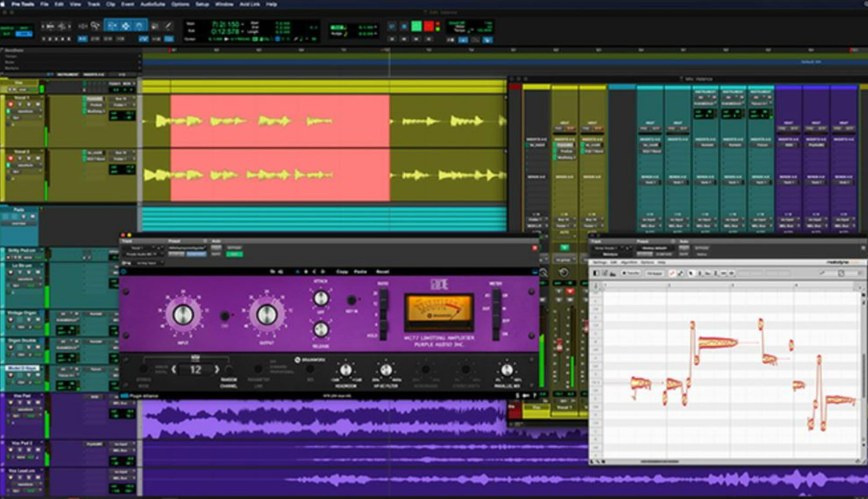
Task: Toggle the SC button between Input and Output
Action: [x=225, y=316]
